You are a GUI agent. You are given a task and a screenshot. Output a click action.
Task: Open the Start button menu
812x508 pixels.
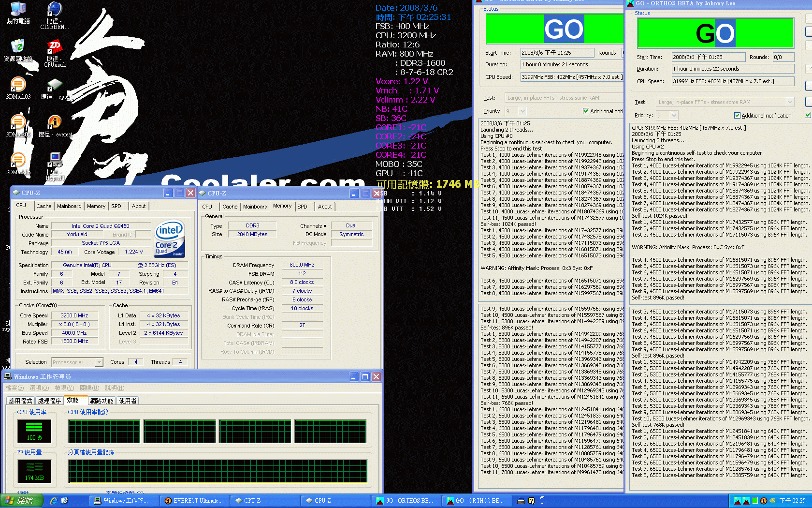[x=22, y=501]
